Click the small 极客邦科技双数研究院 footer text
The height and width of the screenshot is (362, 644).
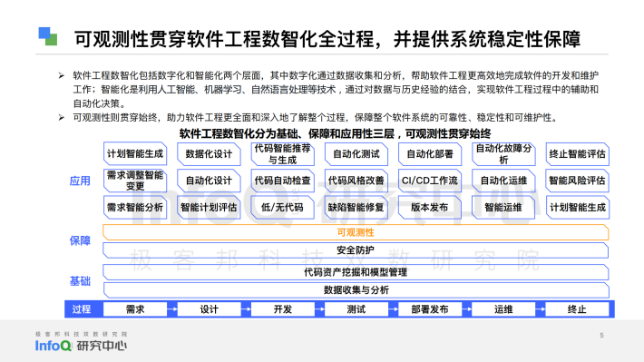[82, 334]
